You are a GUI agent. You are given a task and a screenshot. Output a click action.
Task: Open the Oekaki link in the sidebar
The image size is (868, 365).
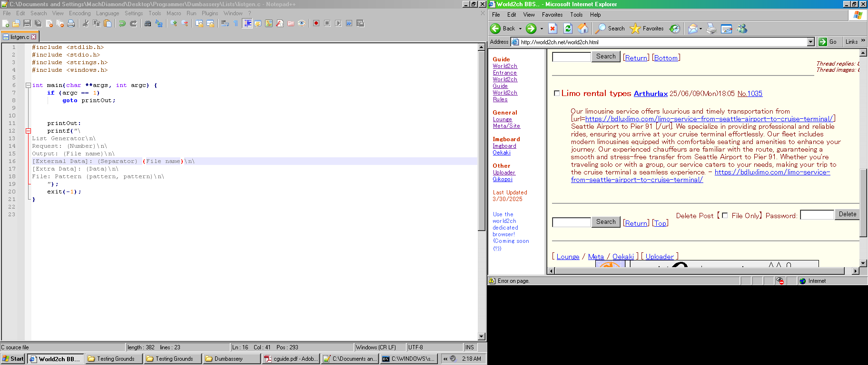pyautogui.click(x=502, y=153)
